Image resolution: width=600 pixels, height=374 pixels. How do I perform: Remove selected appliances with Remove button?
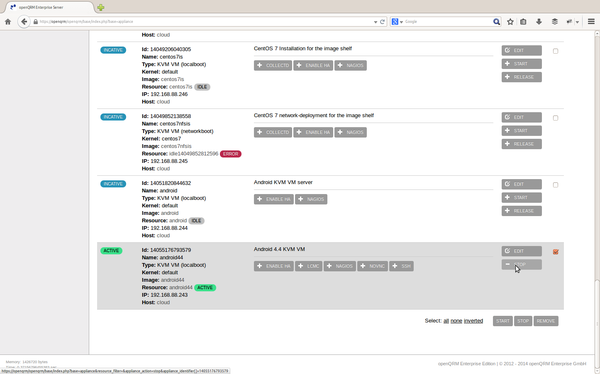coord(546,321)
